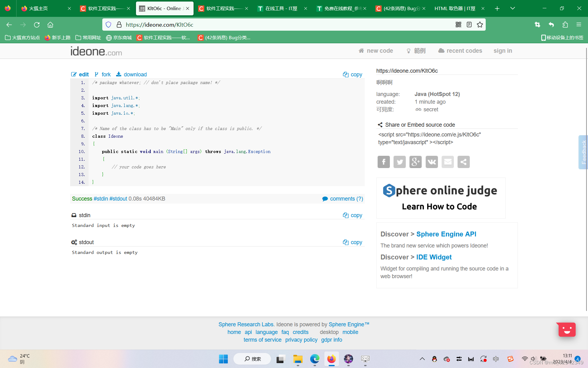Share via VK icon
Viewport: 588px width, 368px height.
tap(432, 162)
